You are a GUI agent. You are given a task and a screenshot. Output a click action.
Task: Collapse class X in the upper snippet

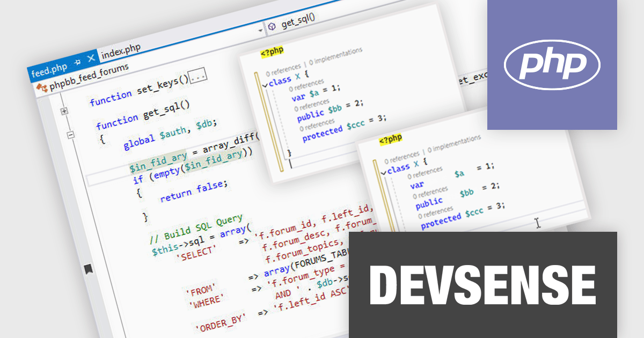point(265,85)
